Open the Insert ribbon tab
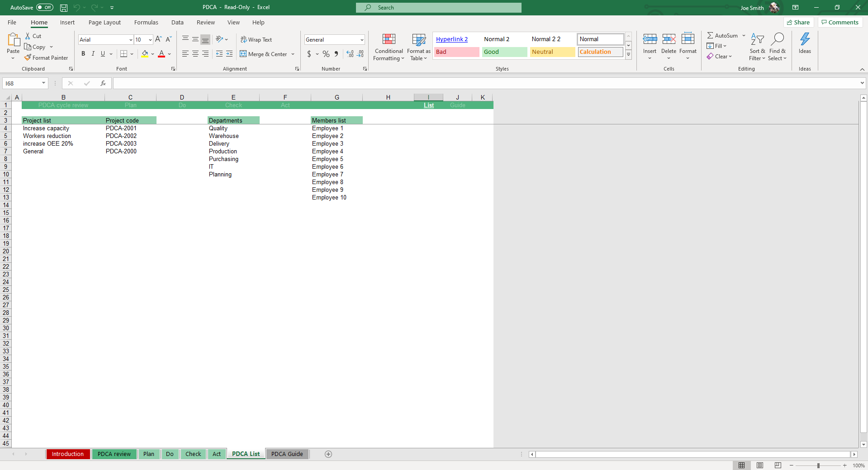 point(67,23)
